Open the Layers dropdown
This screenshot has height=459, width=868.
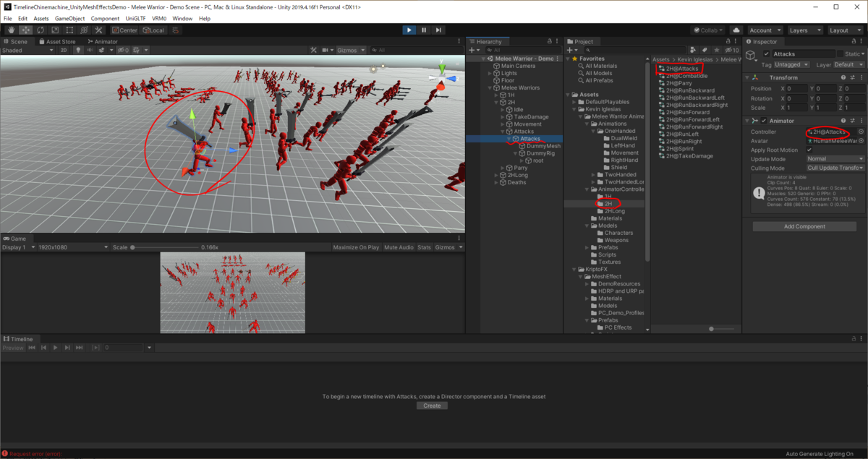point(804,30)
